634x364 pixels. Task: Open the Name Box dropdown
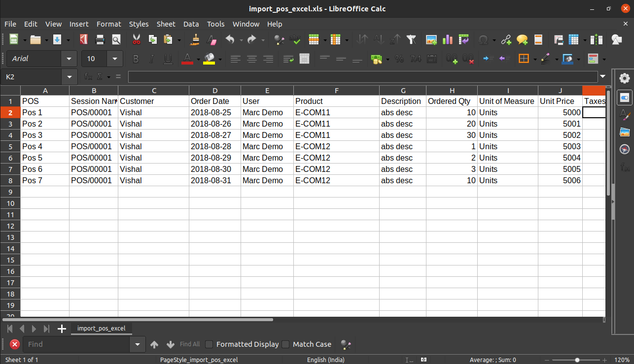click(69, 77)
